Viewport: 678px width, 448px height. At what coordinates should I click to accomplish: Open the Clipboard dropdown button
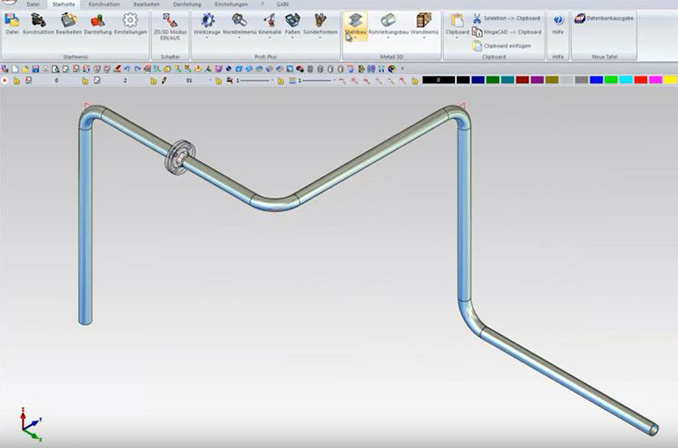pos(457,26)
